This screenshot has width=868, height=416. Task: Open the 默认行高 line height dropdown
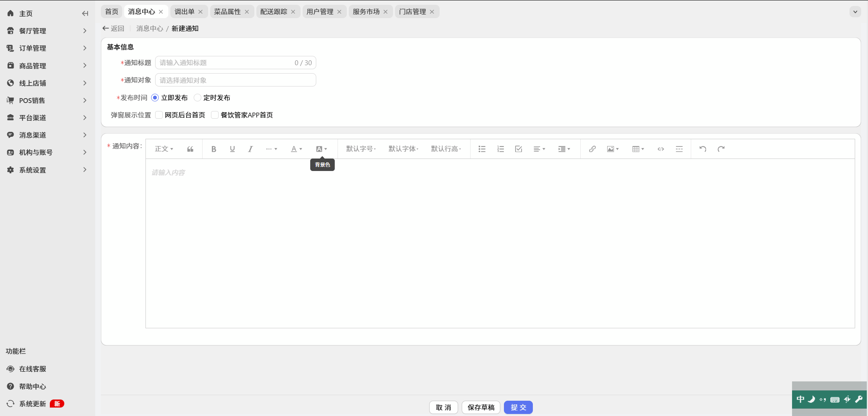(446, 149)
